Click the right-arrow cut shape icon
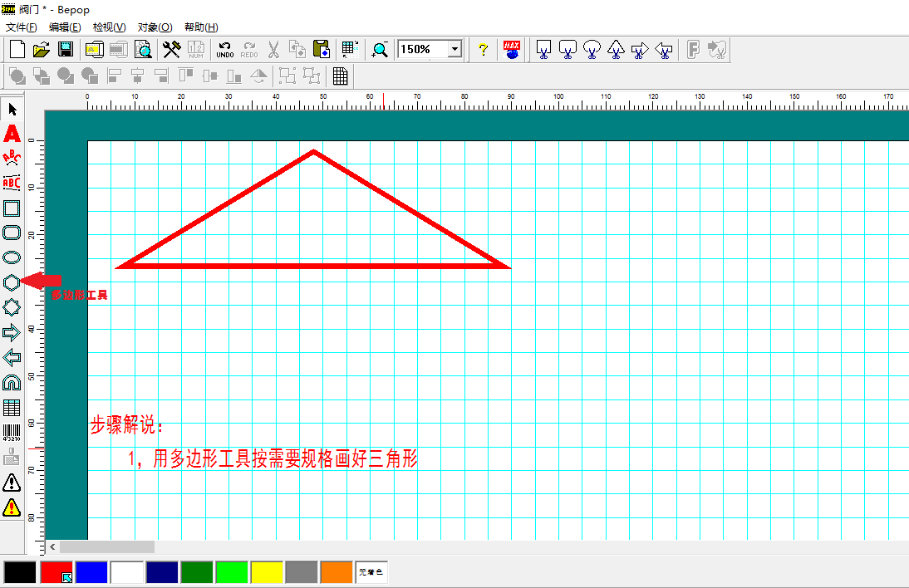This screenshot has width=909, height=588. click(x=640, y=50)
